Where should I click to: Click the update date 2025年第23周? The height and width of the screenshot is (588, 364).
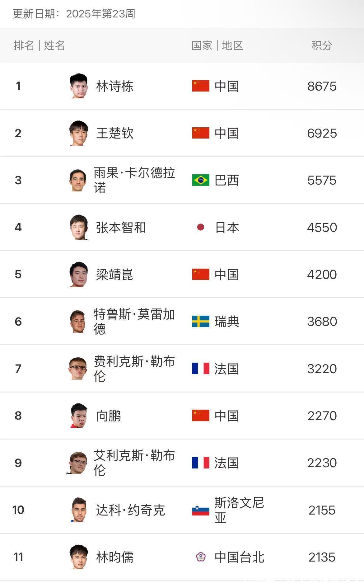100,14
